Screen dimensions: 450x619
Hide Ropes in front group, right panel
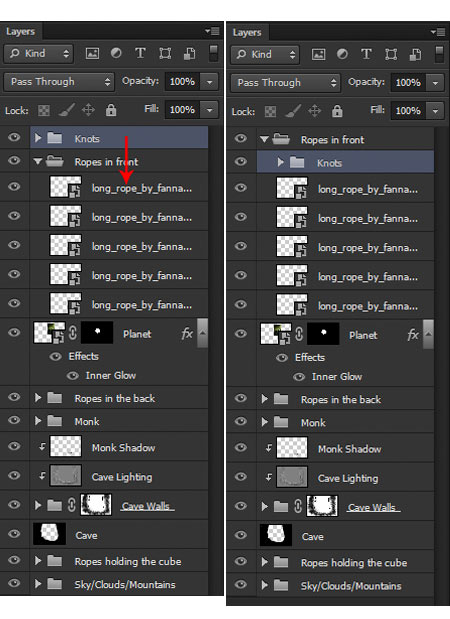(240, 138)
